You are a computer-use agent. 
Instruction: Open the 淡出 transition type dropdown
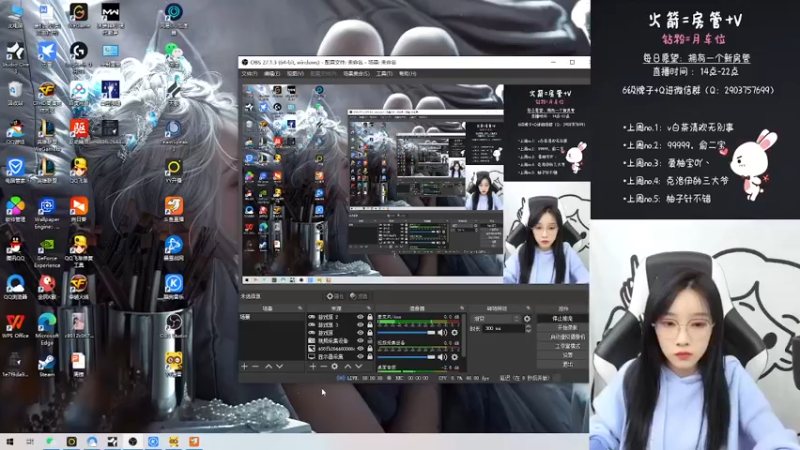click(x=496, y=319)
